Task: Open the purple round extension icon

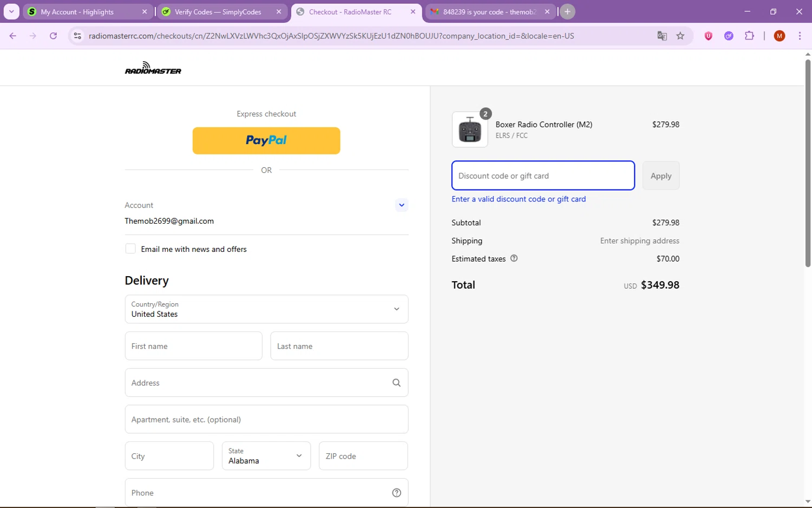Action: [x=729, y=36]
